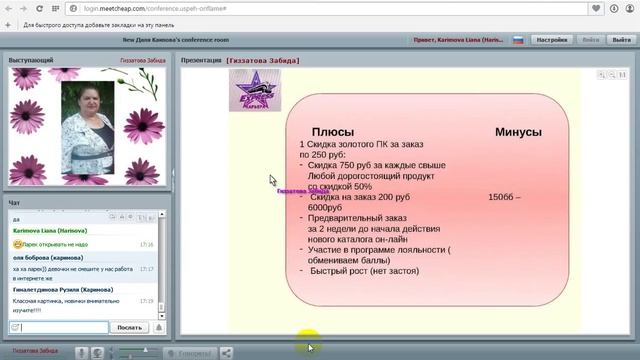
Task: Select chat sender оля боброва (каримова)
Action: [48, 258]
